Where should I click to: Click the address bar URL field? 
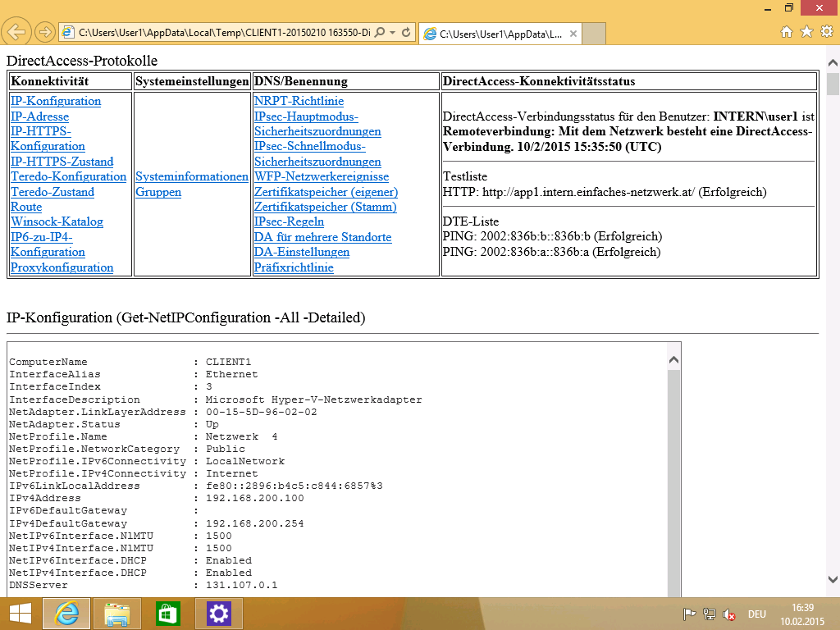coord(225,33)
